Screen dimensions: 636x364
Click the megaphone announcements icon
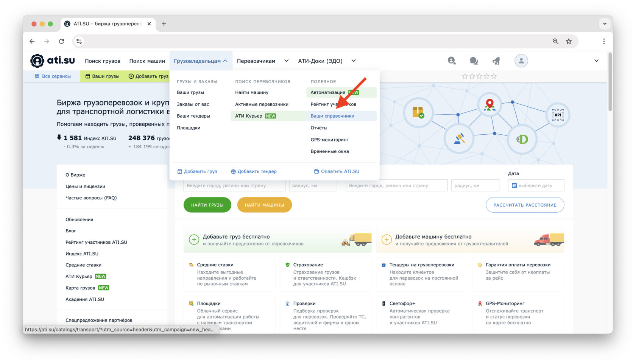click(496, 61)
